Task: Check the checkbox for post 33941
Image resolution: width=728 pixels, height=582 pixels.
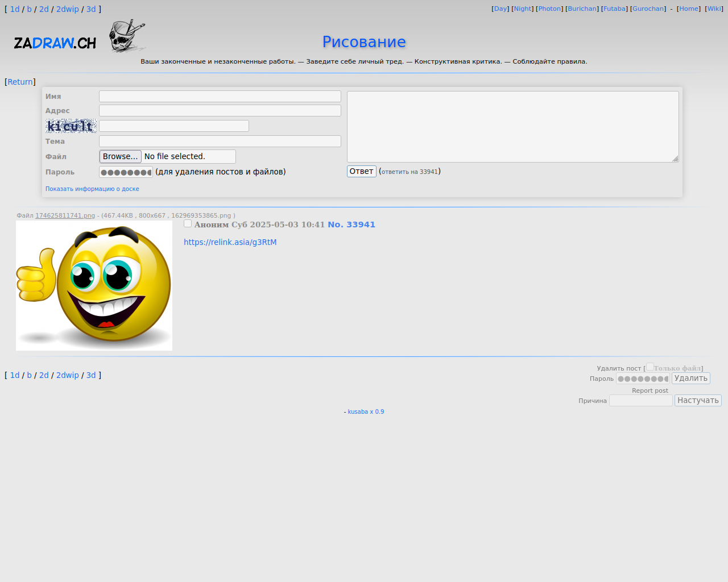Action: point(188,223)
